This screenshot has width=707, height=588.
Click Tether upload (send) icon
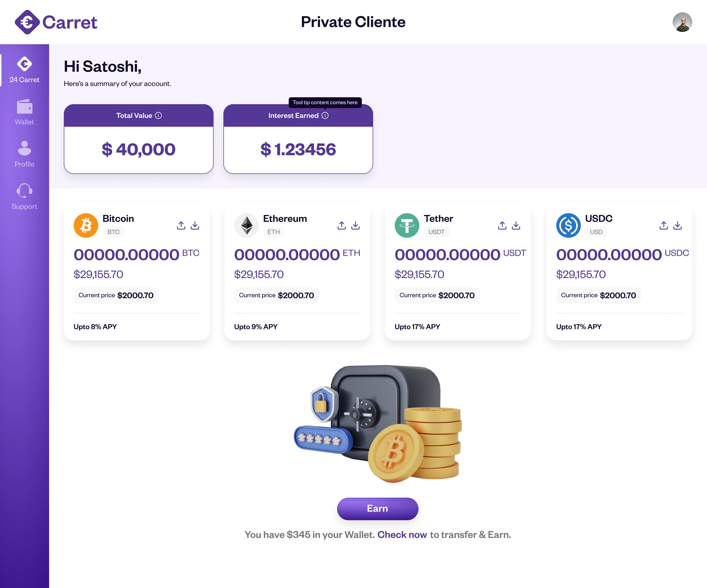502,225
